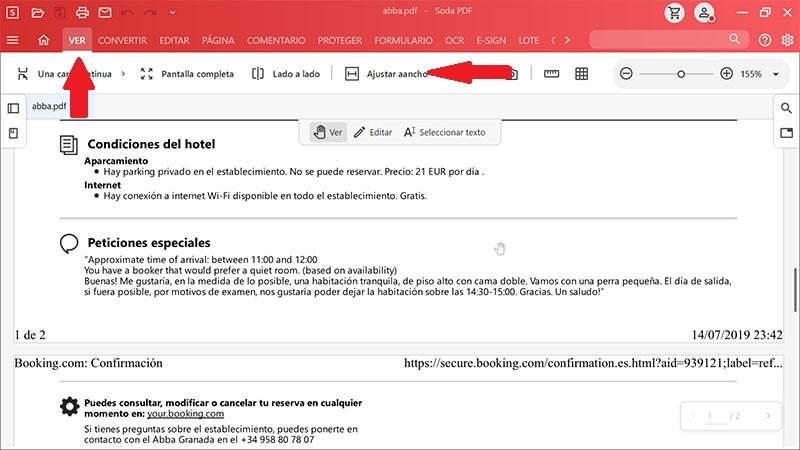Choose Seleccionar texto mode

[x=444, y=132]
